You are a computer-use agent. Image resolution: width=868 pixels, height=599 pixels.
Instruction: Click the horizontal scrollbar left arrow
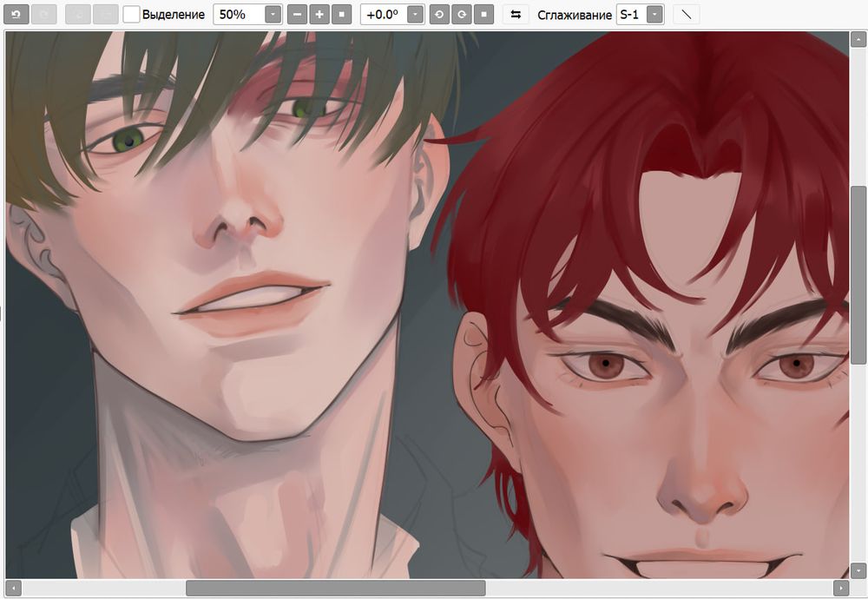13,588
